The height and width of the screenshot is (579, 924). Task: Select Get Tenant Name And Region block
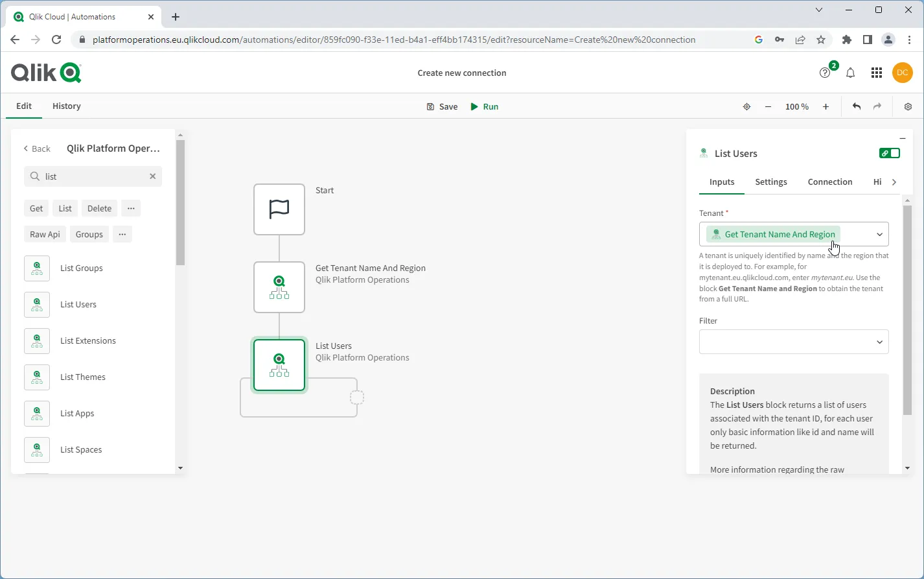279,287
